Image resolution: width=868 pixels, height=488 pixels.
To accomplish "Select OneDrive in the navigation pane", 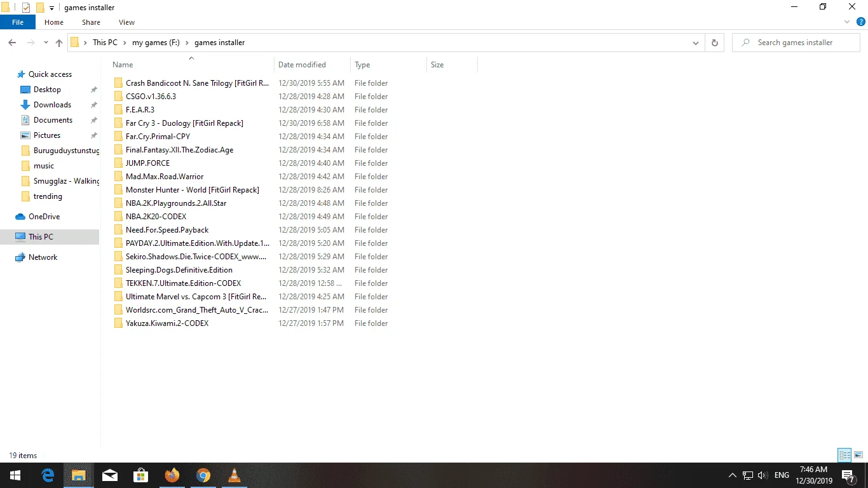I will pyautogui.click(x=44, y=217).
